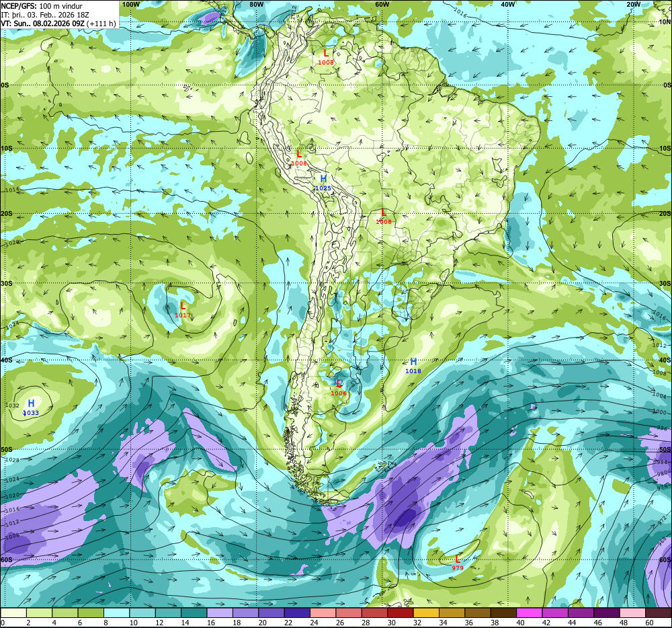Click the 60W longitude label

(x=382, y=4)
